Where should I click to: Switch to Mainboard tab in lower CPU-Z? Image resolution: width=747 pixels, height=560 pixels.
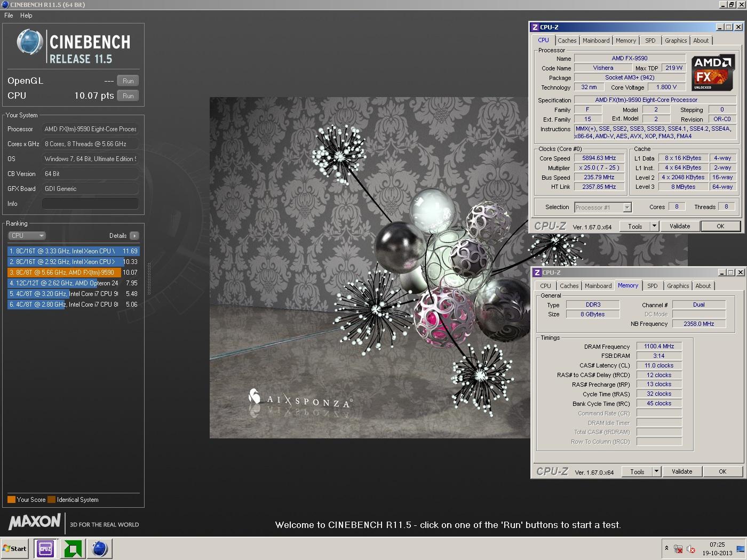[598, 286]
